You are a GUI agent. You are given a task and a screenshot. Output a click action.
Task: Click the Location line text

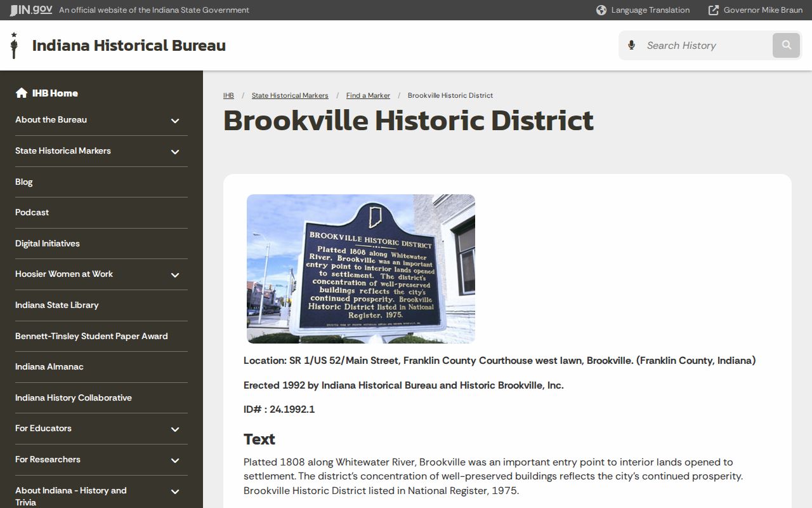[499, 360]
